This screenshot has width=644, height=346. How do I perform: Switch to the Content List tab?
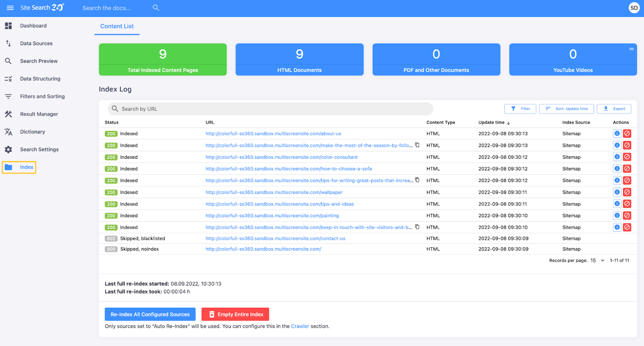pos(117,26)
